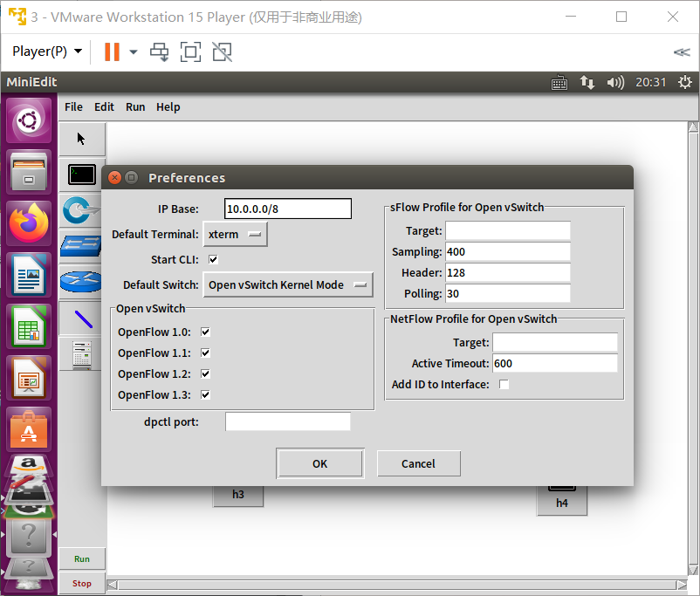700x596 pixels.
Task: Open LibreOffice Writer from the dock
Action: tap(29, 275)
